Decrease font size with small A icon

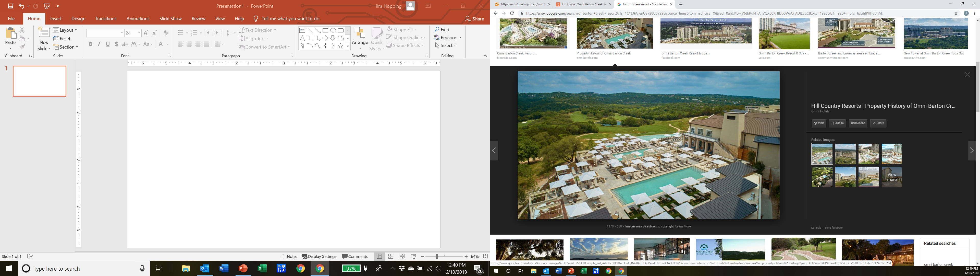pyautogui.click(x=154, y=33)
